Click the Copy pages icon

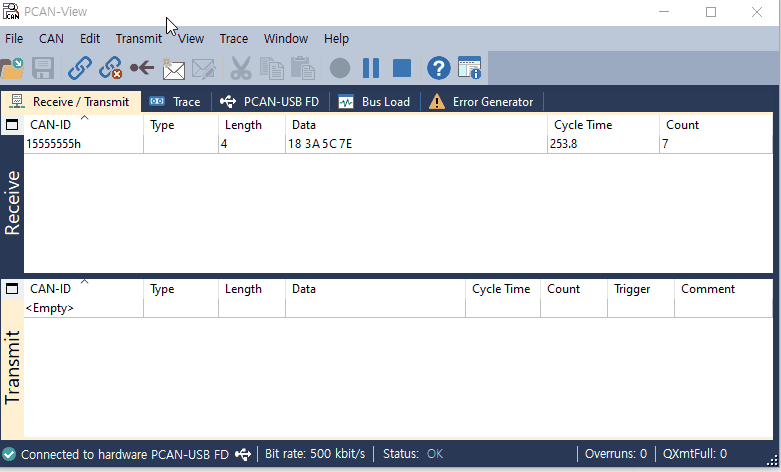tap(272, 68)
